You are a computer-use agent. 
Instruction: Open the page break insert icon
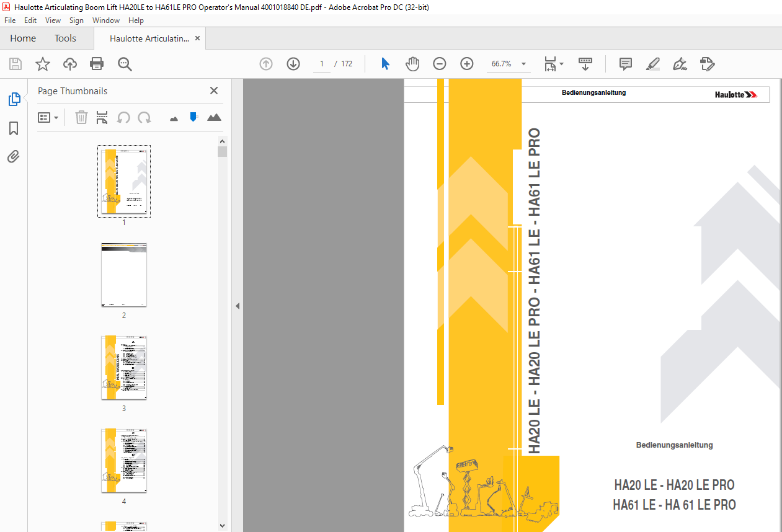pyautogui.click(x=102, y=117)
